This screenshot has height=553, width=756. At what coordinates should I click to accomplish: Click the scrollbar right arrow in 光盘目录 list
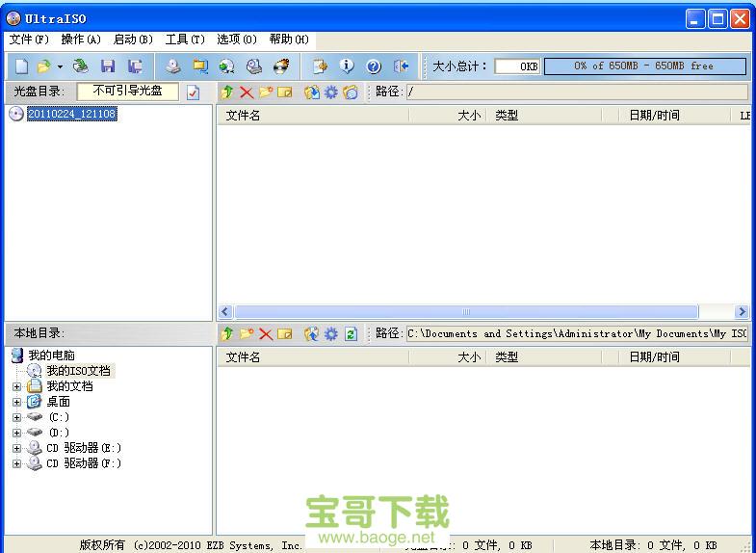point(742,312)
